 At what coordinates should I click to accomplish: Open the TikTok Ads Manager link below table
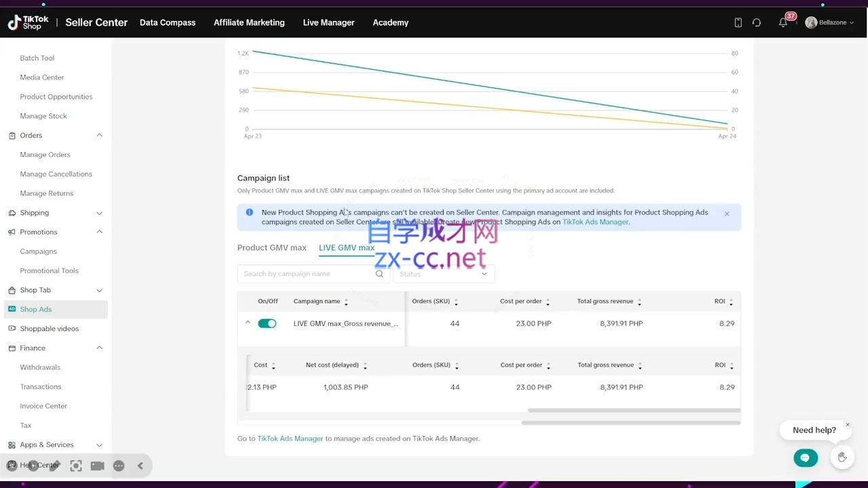tap(290, 439)
